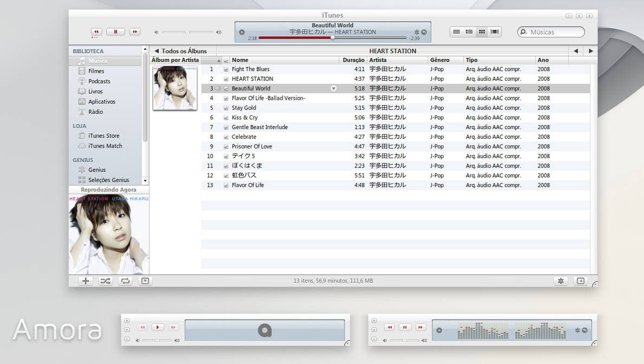Skip to next track in main iTunes window
The image size is (644, 364).
[x=135, y=31]
